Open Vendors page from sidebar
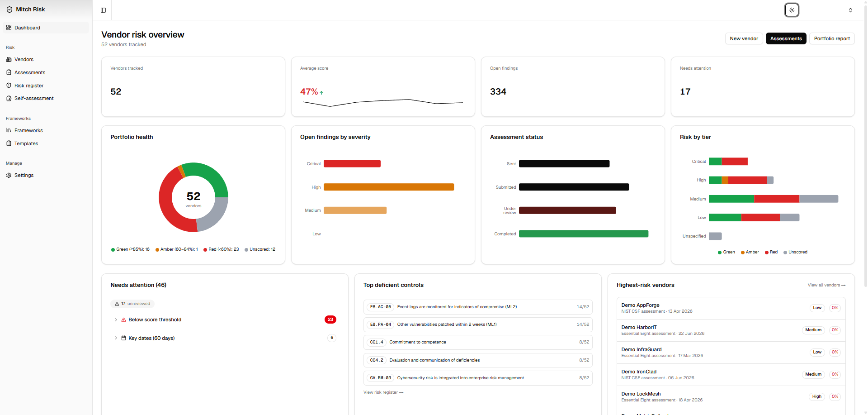This screenshot has height=415, width=868. pyautogui.click(x=46, y=59)
